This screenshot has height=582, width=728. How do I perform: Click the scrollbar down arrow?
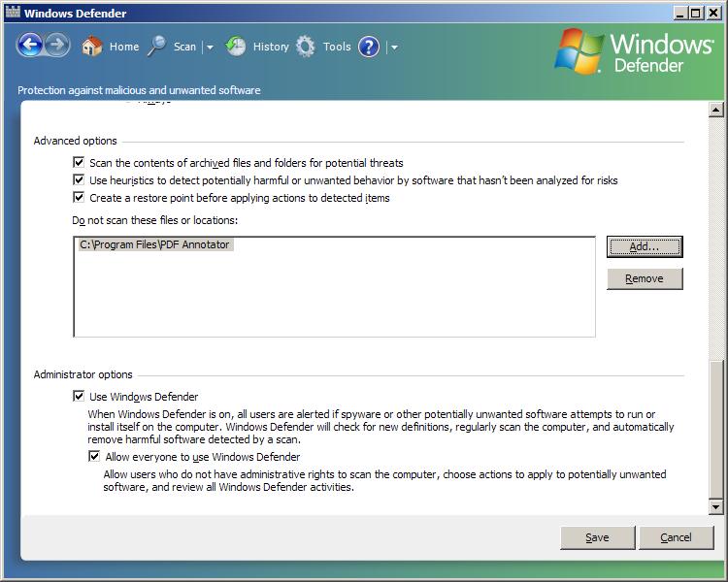(716, 507)
